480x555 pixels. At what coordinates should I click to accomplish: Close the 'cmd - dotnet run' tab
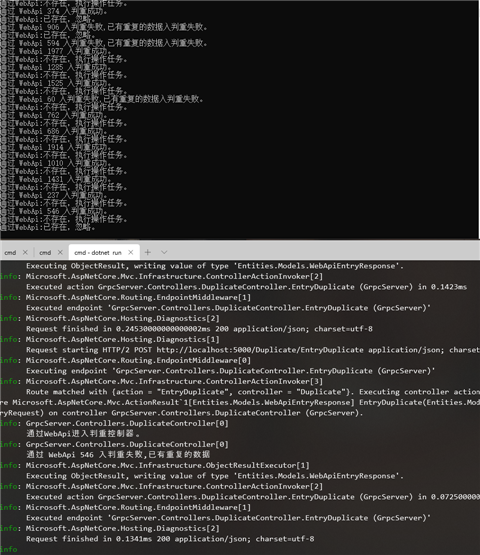131,252
